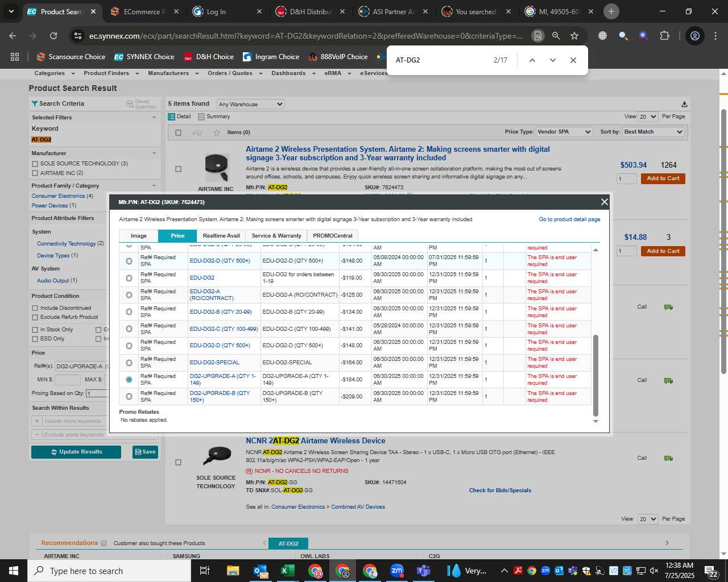
Task: Open the Any Warehouse dropdown
Action: point(250,104)
